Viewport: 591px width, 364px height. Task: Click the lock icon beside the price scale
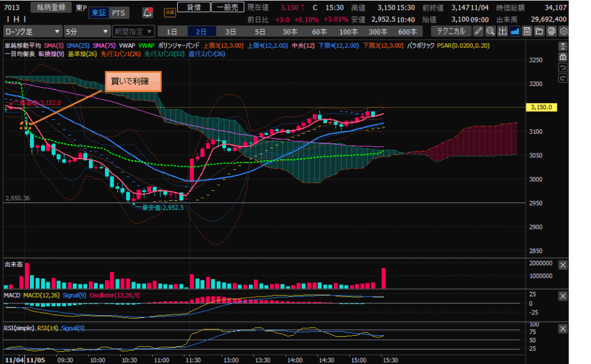coord(563,57)
